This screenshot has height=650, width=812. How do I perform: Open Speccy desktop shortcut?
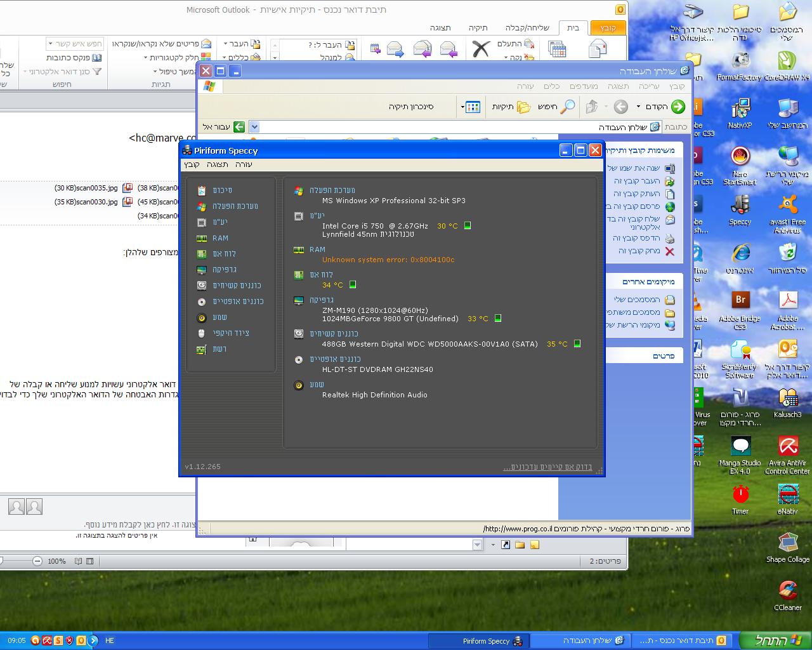(740, 210)
